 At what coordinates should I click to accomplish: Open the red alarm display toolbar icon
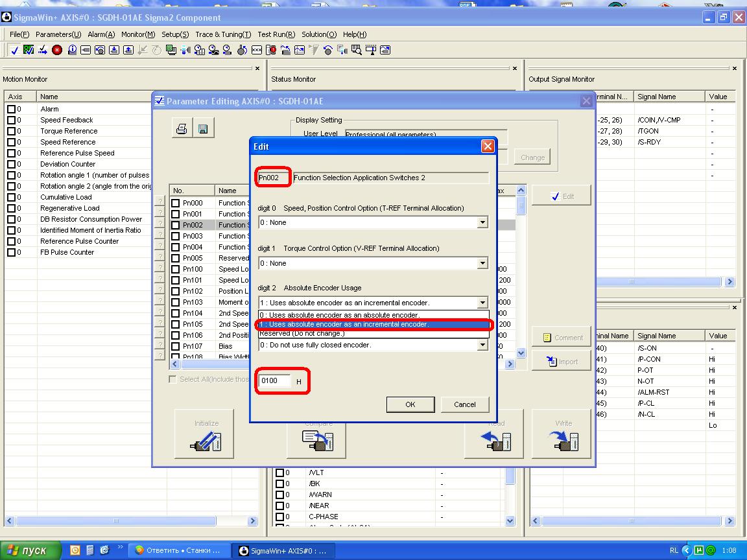(x=271, y=49)
